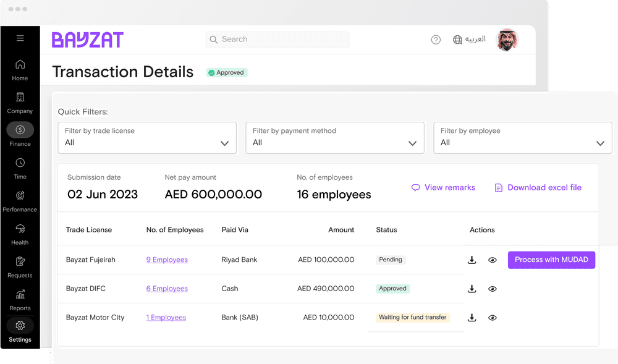Open Performance section in sidebar
Image resolution: width=618 pixels, height=364 pixels.
(x=20, y=201)
